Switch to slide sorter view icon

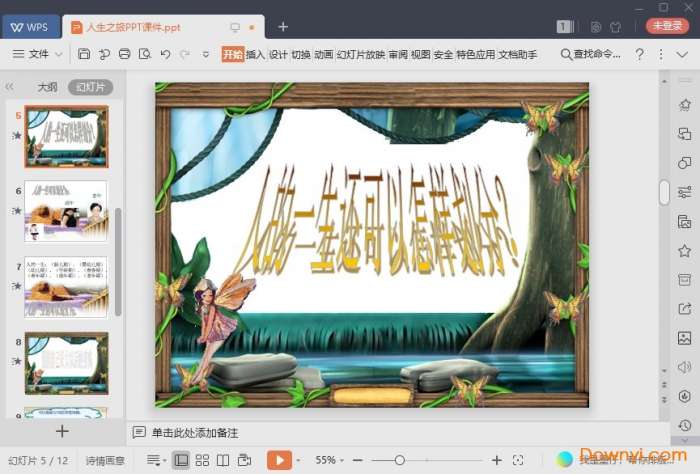[202, 460]
